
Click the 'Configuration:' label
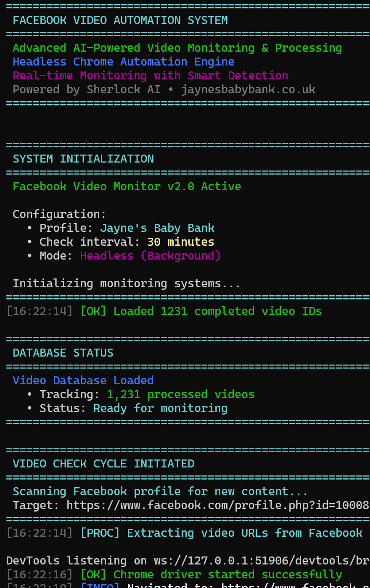pyautogui.click(x=60, y=214)
